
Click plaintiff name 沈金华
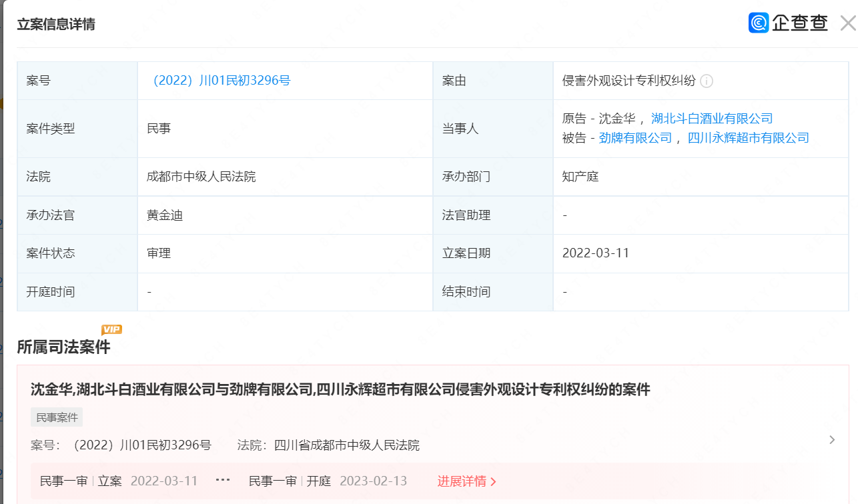coord(617,119)
